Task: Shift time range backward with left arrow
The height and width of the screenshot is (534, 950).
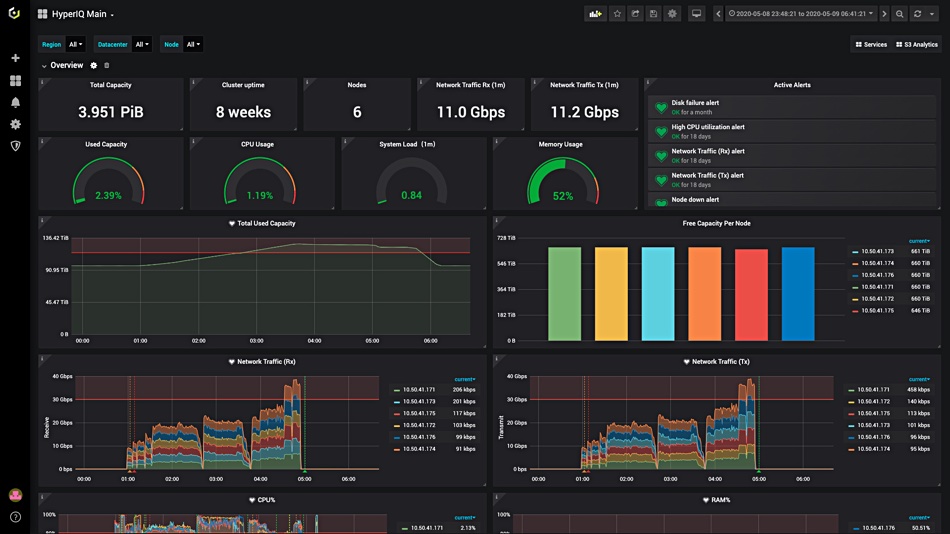Action: [x=719, y=14]
